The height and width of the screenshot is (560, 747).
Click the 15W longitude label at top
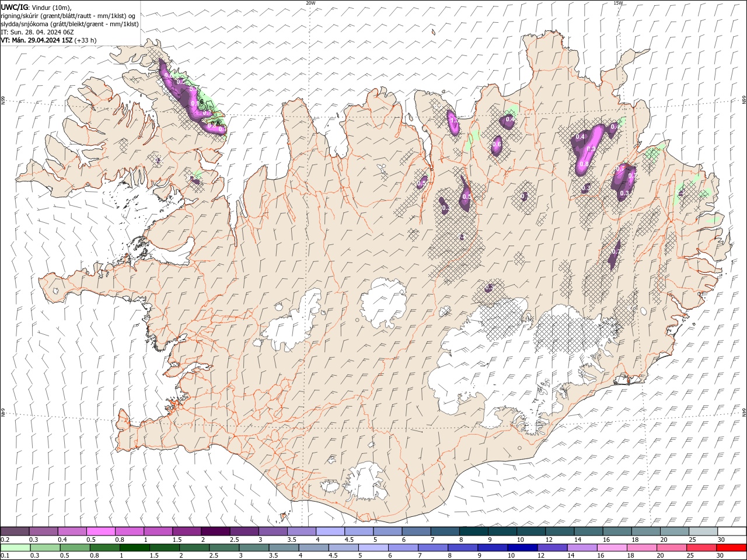point(617,3)
